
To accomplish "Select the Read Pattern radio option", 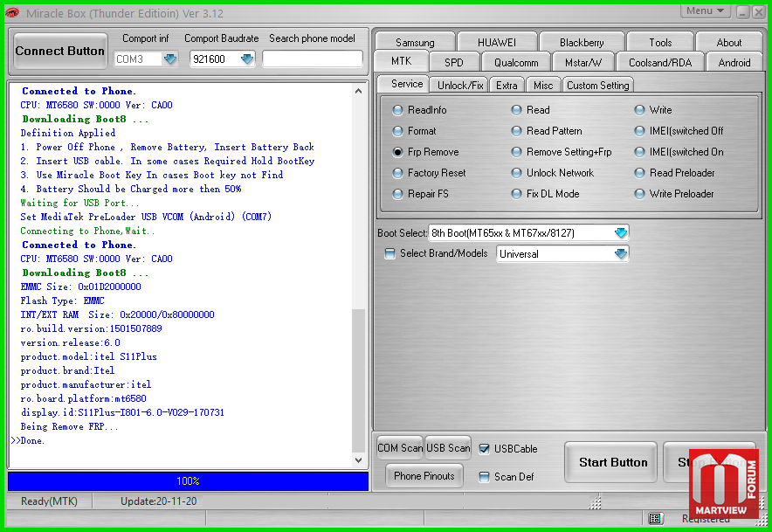I will coord(516,131).
